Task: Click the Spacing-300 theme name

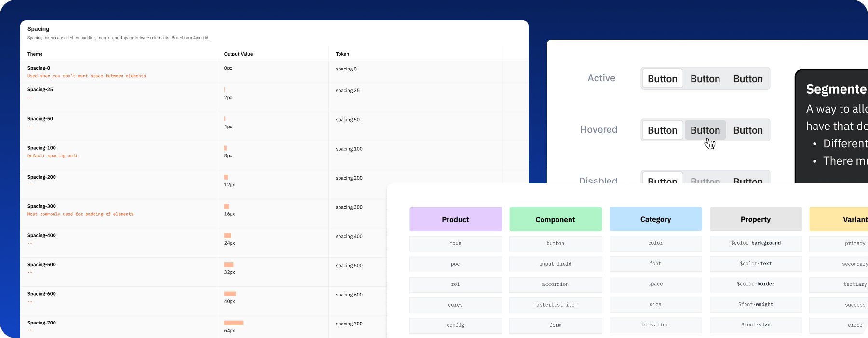Action: (41, 206)
